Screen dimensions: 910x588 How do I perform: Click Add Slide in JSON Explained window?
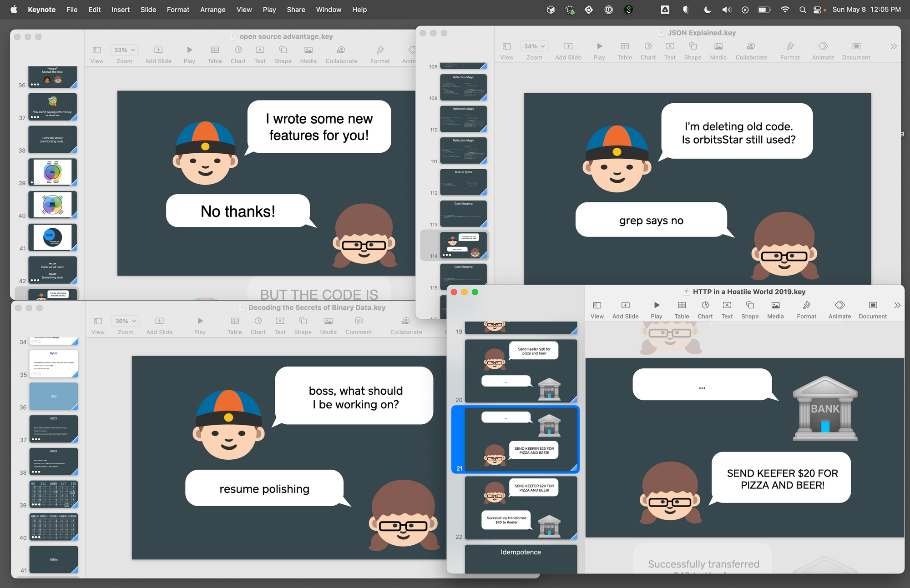coord(568,51)
